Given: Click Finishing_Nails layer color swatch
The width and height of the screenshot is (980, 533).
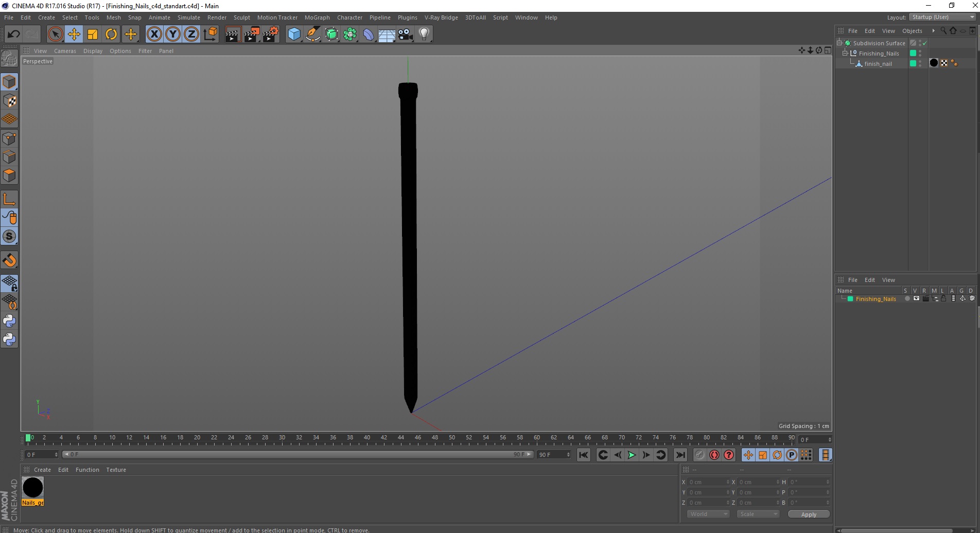Looking at the screenshot, I should tap(850, 299).
